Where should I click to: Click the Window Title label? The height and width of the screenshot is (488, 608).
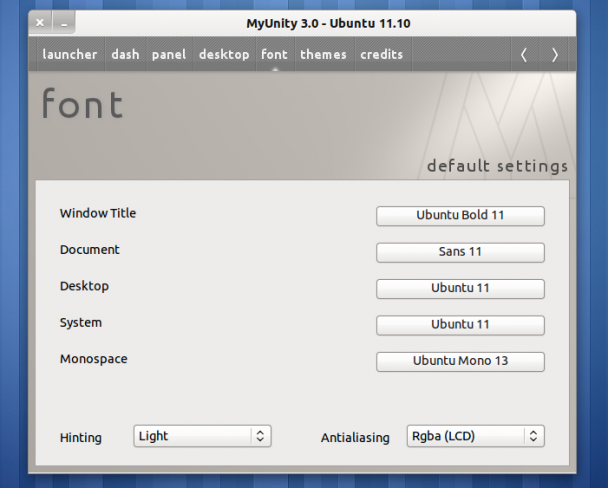pos(98,213)
